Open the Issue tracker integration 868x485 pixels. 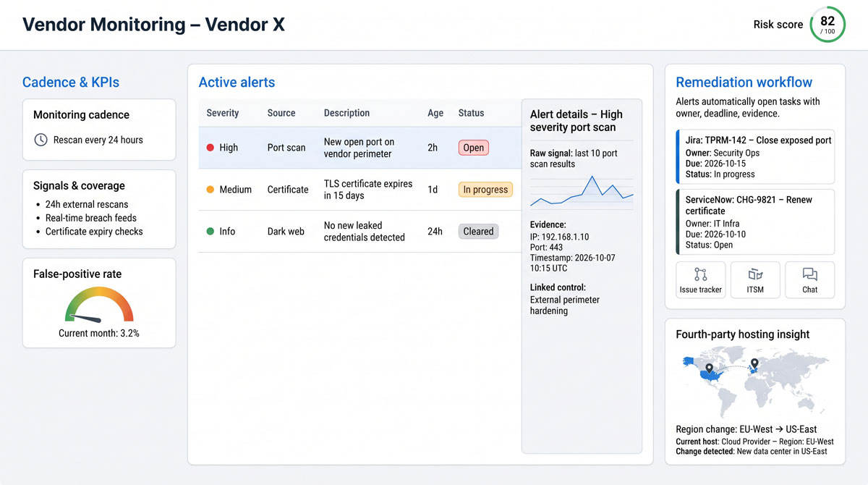pos(700,280)
